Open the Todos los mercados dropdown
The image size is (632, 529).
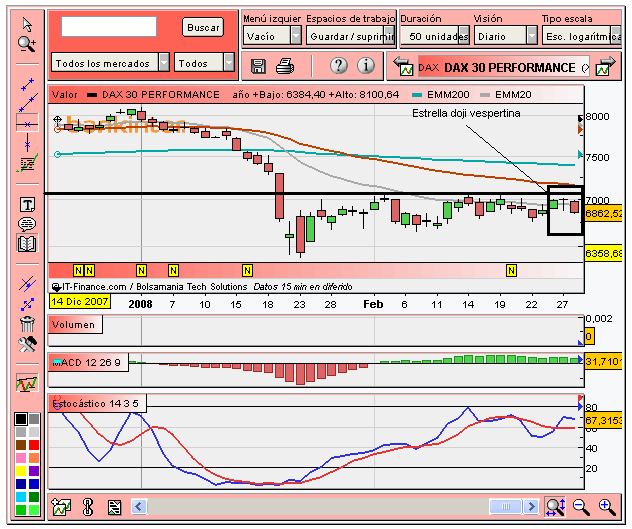pos(110,63)
